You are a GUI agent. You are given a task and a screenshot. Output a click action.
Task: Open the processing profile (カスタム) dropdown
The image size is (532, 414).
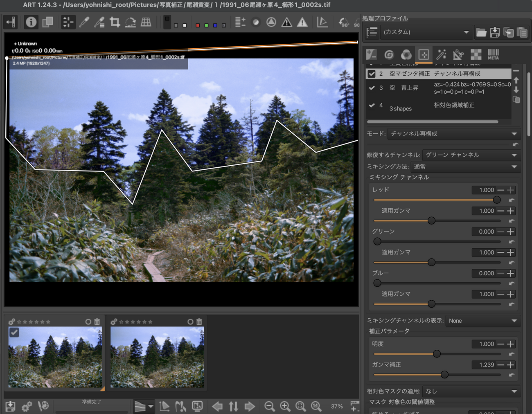click(426, 32)
